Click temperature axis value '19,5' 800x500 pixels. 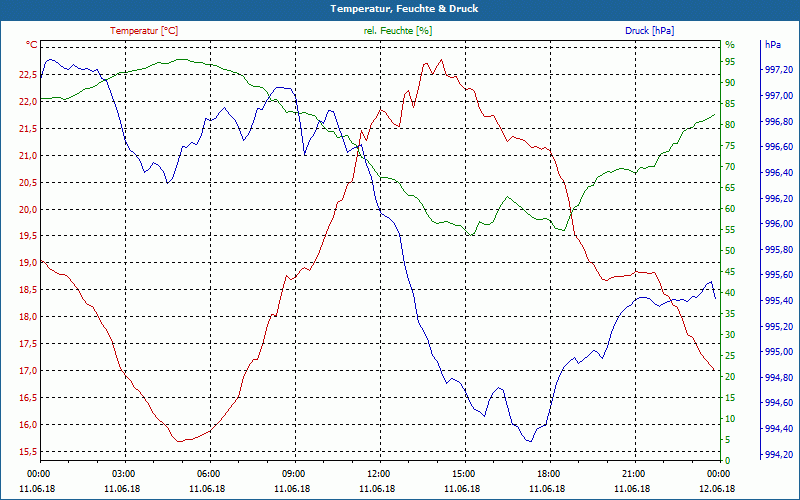click(28, 236)
